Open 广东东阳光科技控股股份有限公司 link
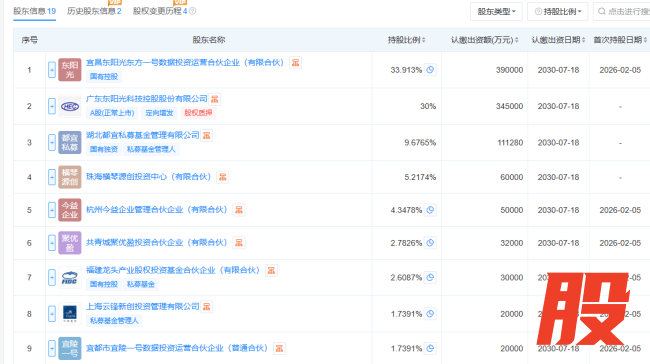 [x=146, y=99]
